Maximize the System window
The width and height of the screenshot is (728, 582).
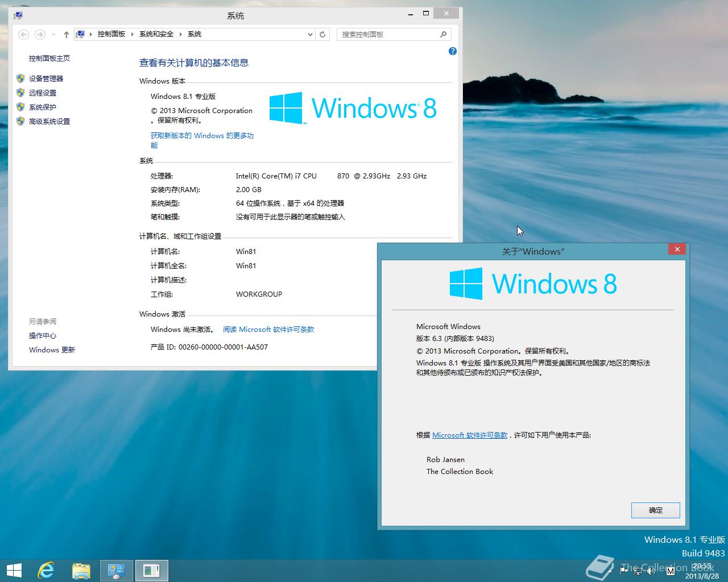[x=426, y=13]
